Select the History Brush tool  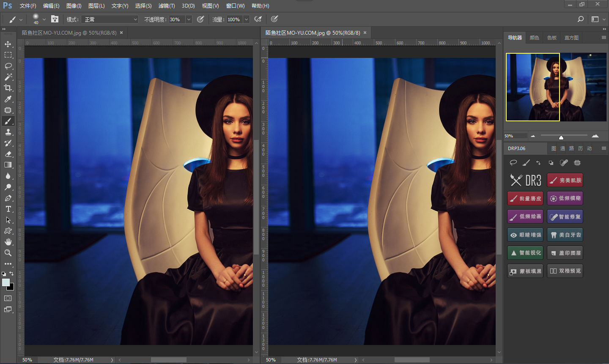[8, 143]
